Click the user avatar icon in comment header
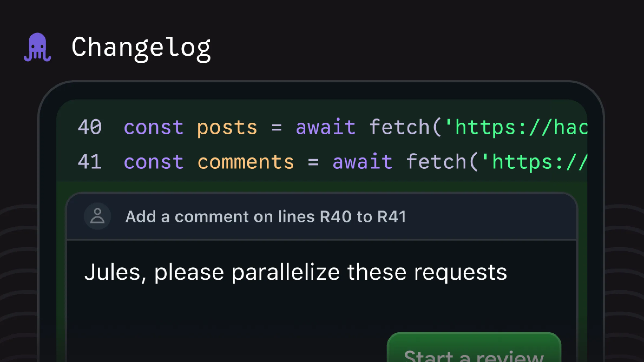The image size is (644, 362). point(97,216)
